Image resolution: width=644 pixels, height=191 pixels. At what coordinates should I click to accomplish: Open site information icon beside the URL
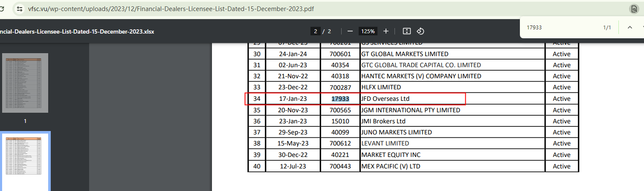pos(20,9)
